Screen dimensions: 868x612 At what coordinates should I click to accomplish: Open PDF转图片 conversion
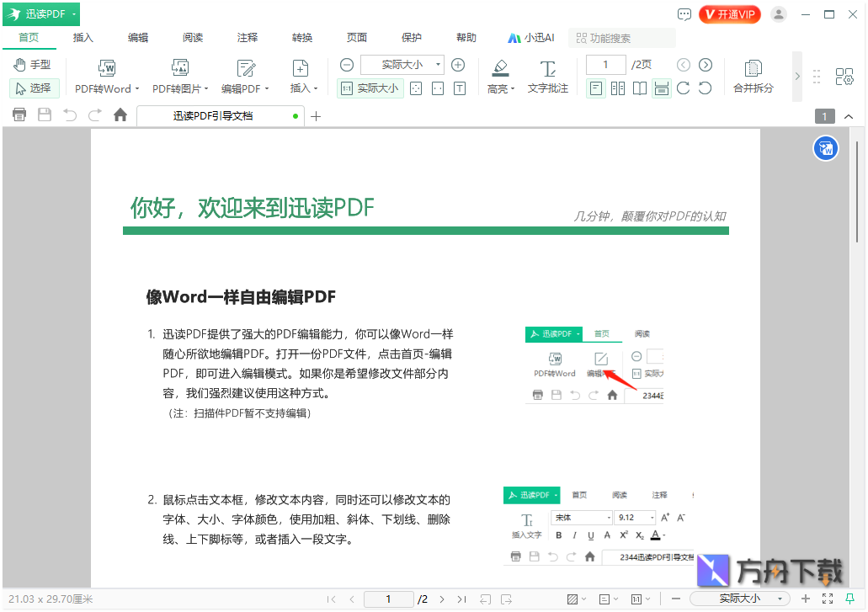click(x=180, y=77)
